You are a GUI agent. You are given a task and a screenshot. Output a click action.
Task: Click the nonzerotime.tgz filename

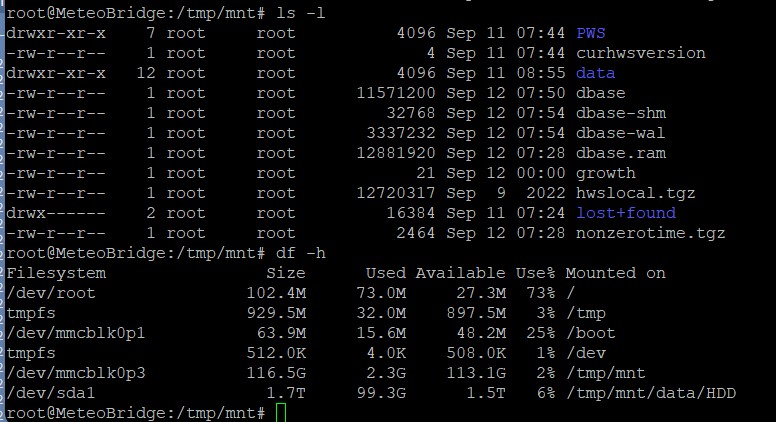[650, 233]
